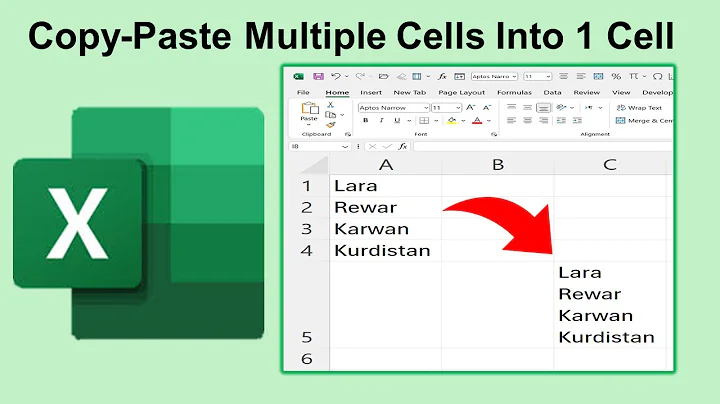Click the Format Painter brush icon
This screenshot has height=404, width=720.
pos(331,125)
